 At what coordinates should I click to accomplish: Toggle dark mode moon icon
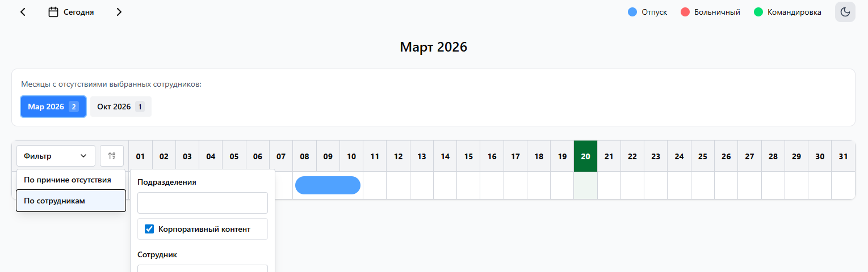coord(845,12)
